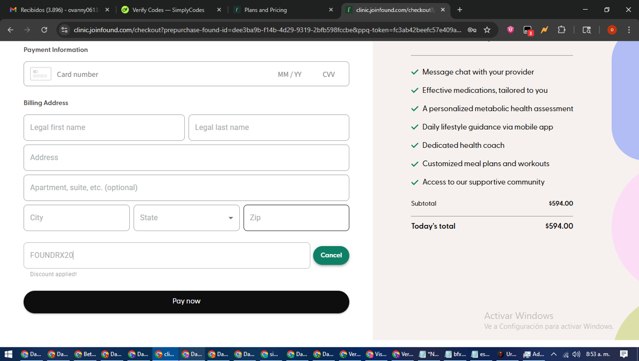Open the 'bfx...' Notepad taskbar window
639x361 pixels.
455,354
